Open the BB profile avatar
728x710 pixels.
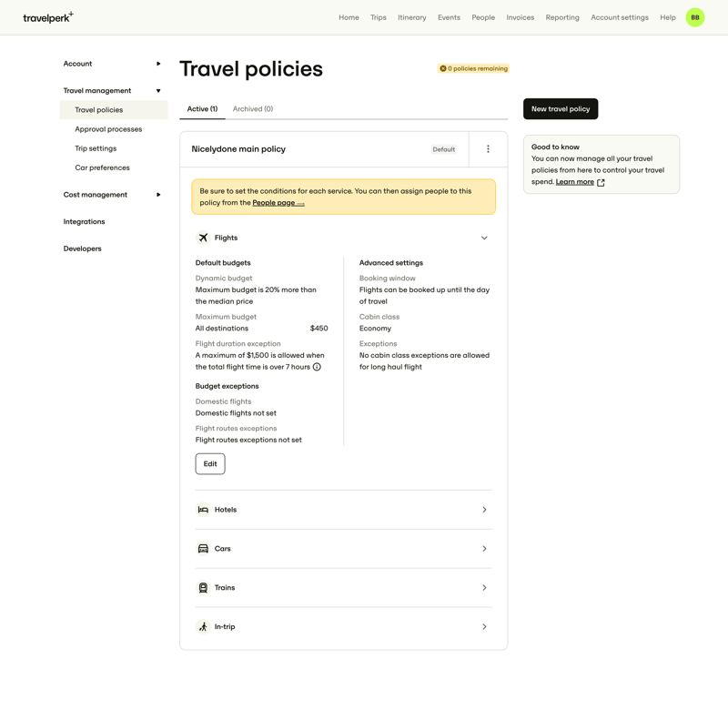click(x=694, y=16)
